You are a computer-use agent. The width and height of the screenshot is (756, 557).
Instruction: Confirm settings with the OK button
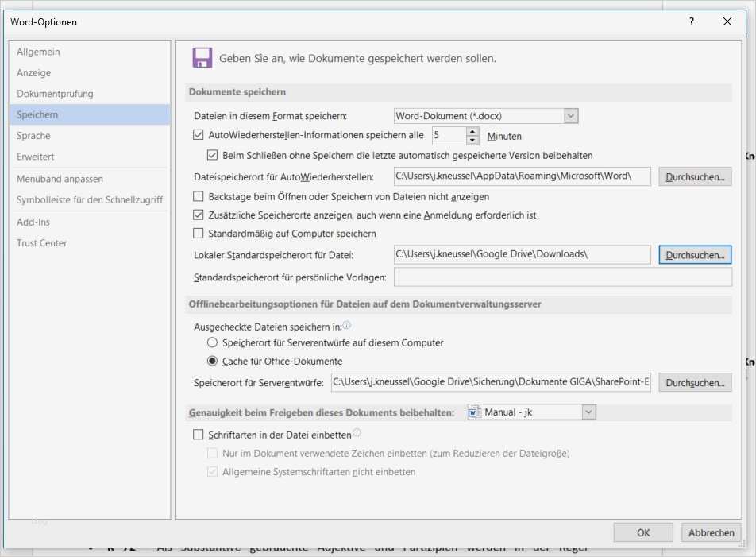click(x=643, y=532)
